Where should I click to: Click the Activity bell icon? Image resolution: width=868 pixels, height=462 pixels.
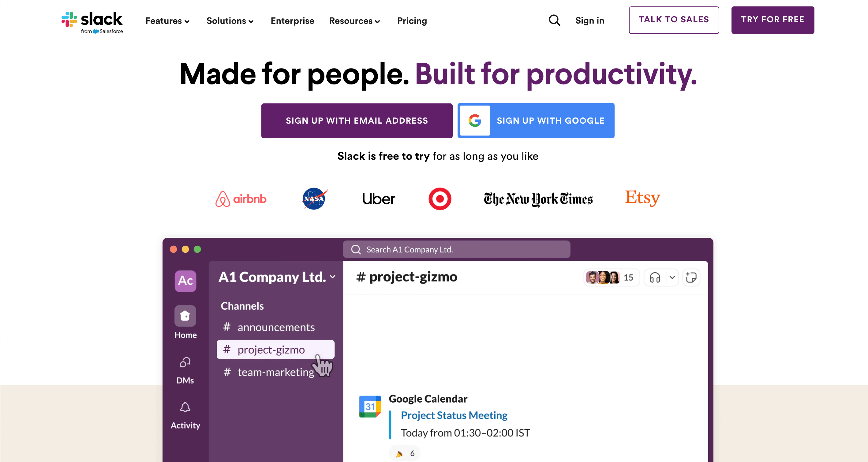tap(185, 408)
